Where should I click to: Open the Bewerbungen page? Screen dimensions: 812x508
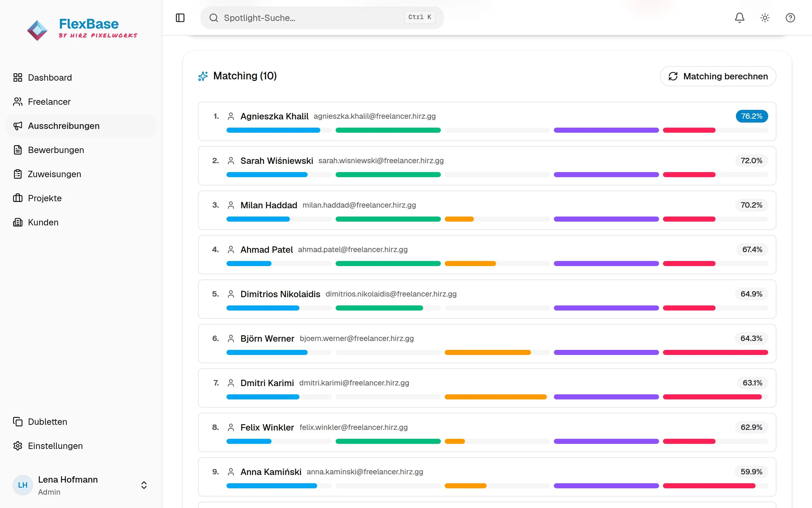pyautogui.click(x=81, y=150)
